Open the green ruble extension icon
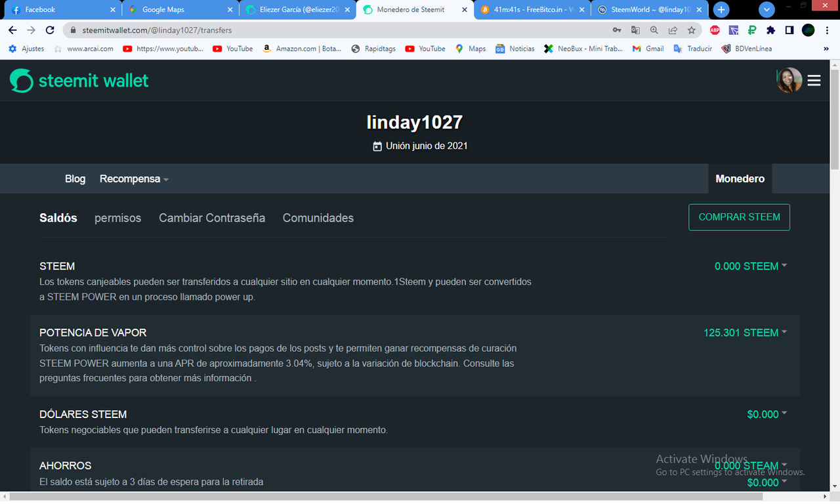Image resolution: width=840 pixels, height=504 pixels. [x=752, y=30]
